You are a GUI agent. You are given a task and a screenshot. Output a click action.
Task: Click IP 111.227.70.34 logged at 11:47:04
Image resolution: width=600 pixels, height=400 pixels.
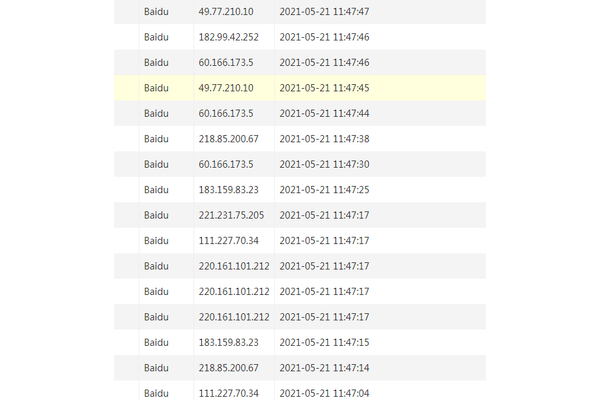tap(228, 393)
